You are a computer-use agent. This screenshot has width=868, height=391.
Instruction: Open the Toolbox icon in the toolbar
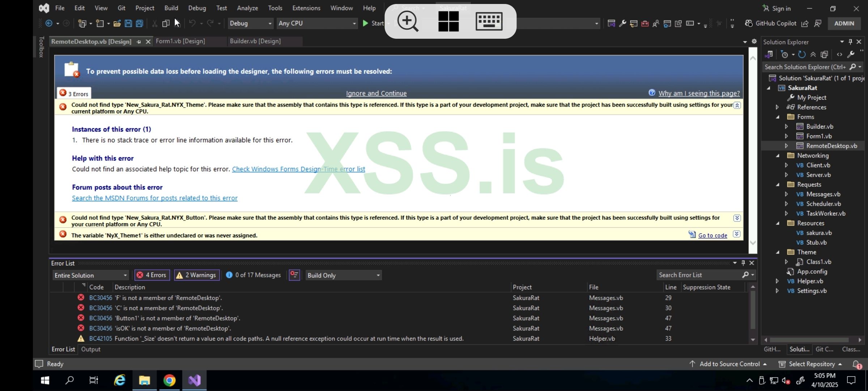coord(41,47)
